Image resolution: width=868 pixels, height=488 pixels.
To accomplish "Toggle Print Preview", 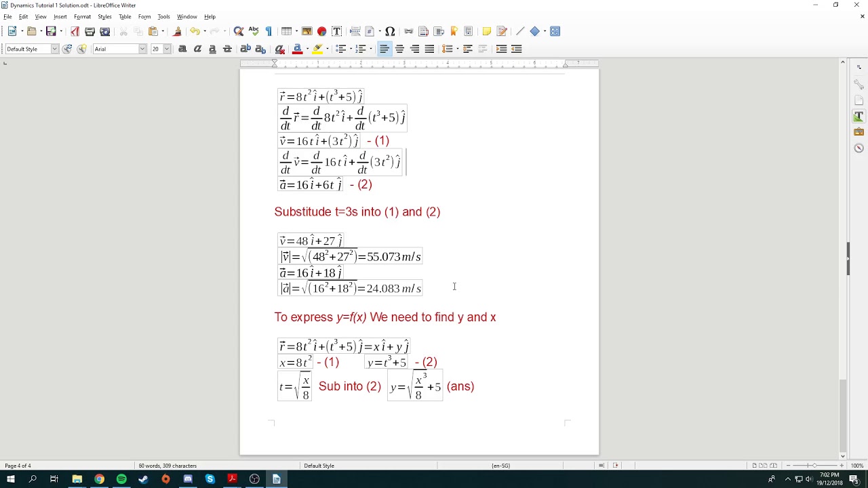I will (x=105, y=31).
